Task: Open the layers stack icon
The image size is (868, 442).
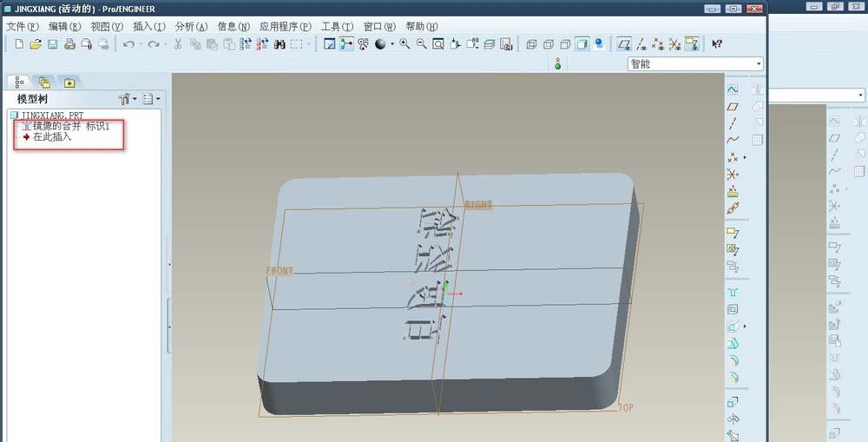Action: coord(490,44)
